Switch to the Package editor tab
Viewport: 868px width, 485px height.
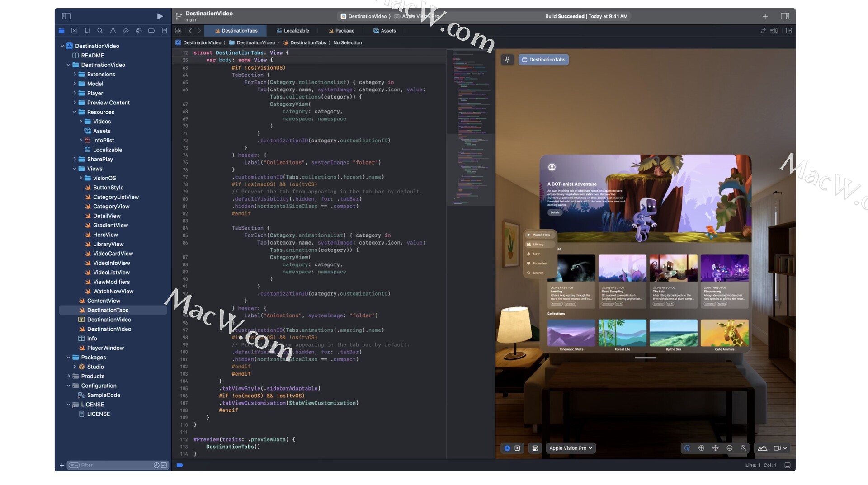341,31
